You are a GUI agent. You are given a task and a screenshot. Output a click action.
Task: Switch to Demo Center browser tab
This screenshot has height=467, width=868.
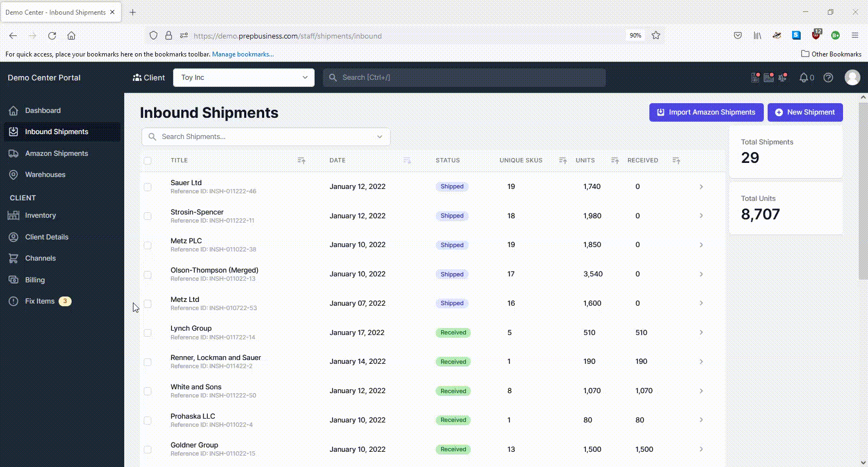(x=61, y=12)
